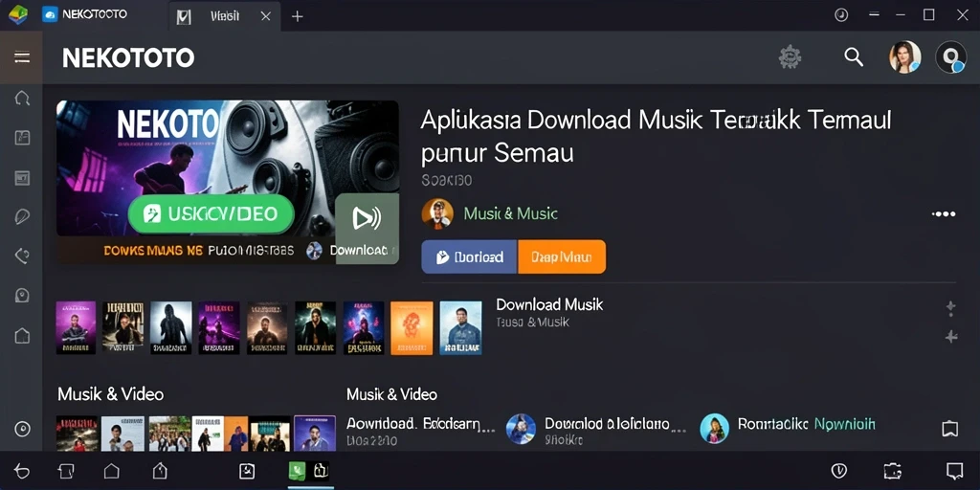Open the orange album cover thumbnail
The image size is (980, 490).
point(412,327)
